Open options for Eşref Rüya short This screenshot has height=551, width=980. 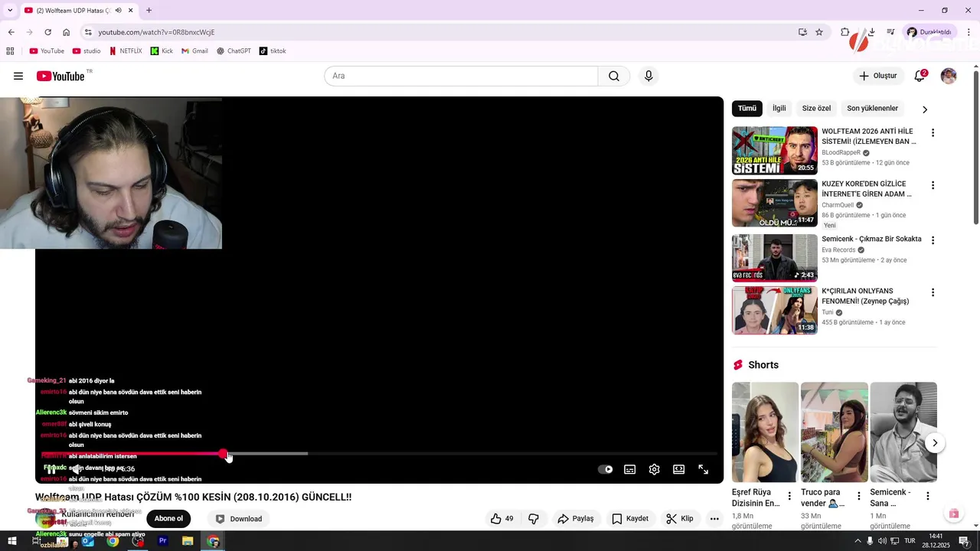coord(789,497)
